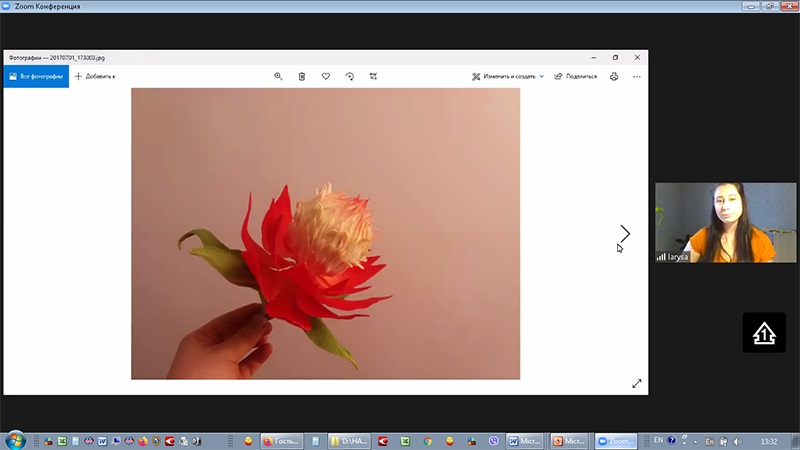This screenshot has height=450, width=800.
Task: Click the zoom magnifier icon in Photos toolbar
Action: [278, 76]
